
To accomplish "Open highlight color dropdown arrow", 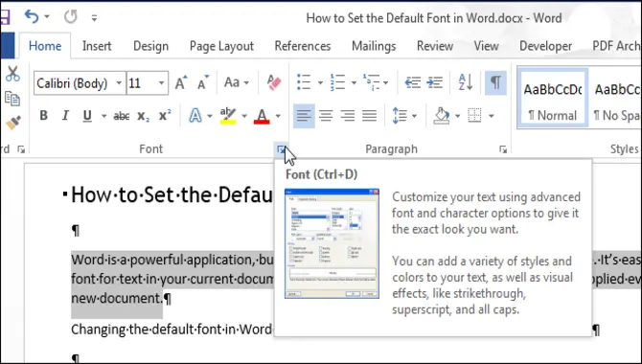I will (x=244, y=116).
